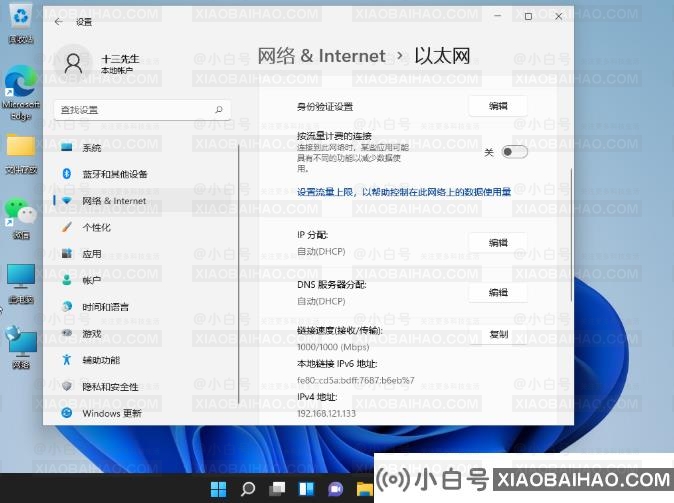Open Windows 更新 settings category

pos(144,414)
